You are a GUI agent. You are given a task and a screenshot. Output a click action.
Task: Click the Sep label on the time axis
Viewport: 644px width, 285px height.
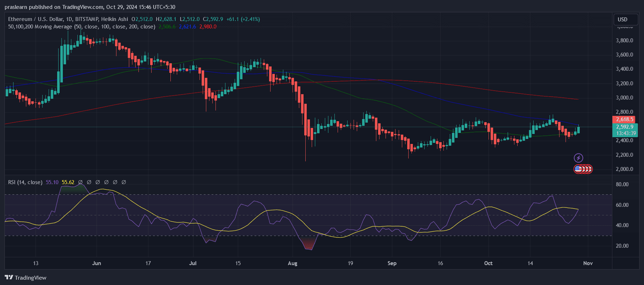392,263
